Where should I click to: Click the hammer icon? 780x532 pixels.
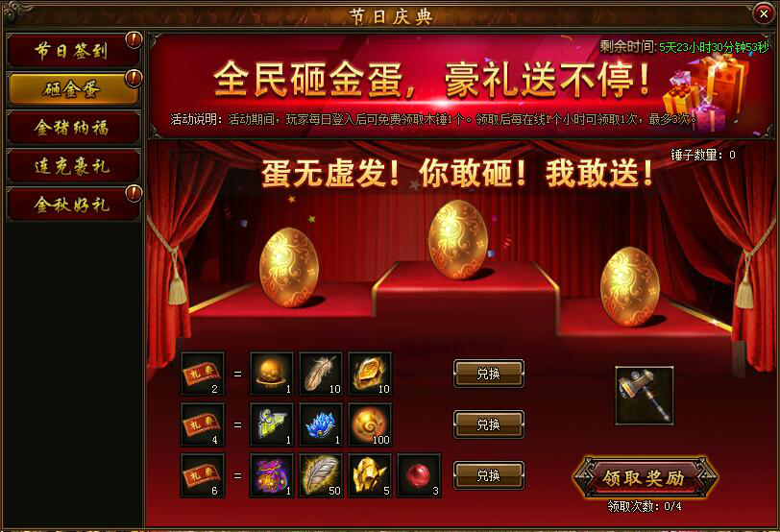pos(645,396)
